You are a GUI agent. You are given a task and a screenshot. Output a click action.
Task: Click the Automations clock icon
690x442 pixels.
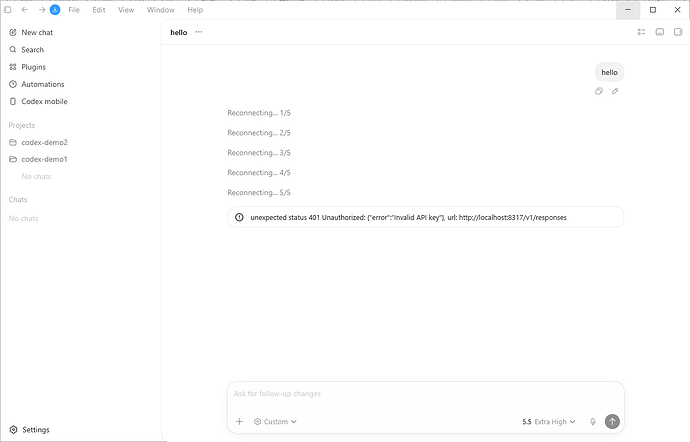pyautogui.click(x=13, y=84)
